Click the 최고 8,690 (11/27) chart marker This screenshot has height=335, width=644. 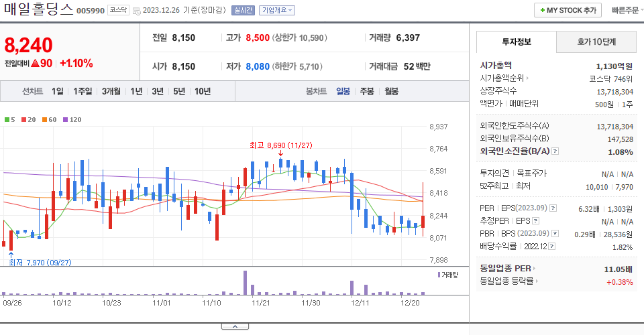[281, 145]
